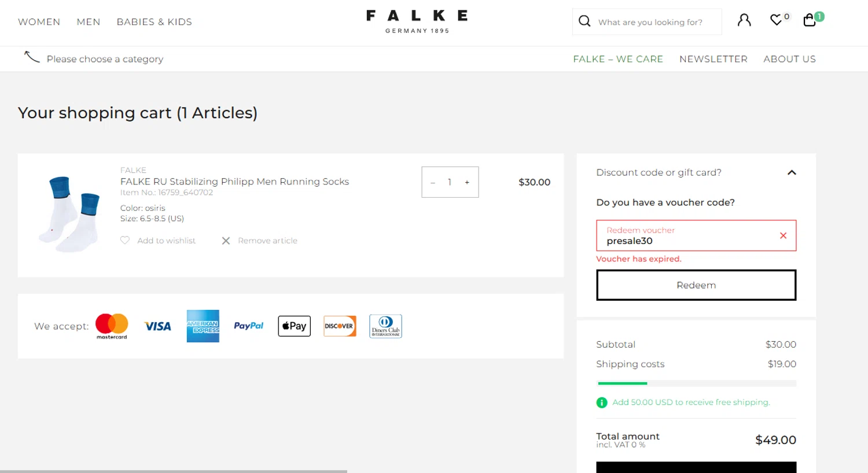Click the 'Your shopping cart (1 Articles)' heading
The height and width of the screenshot is (473, 868).
pos(138,113)
